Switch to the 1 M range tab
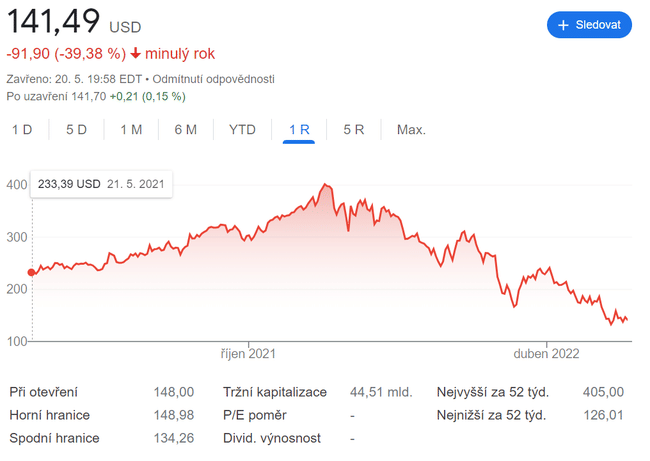650x461 pixels. click(x=130, y=130)
